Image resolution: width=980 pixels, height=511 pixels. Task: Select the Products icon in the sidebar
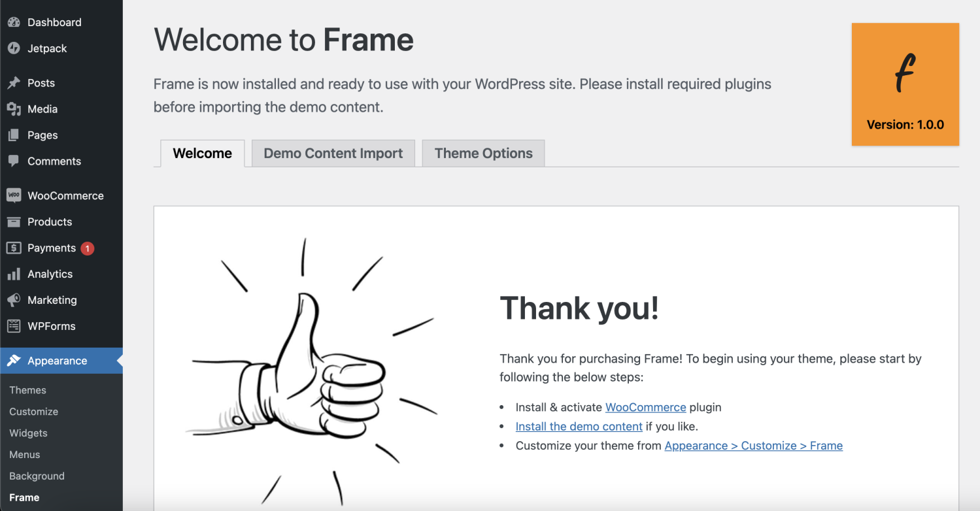pyautogui.click(x=14, y=222)
